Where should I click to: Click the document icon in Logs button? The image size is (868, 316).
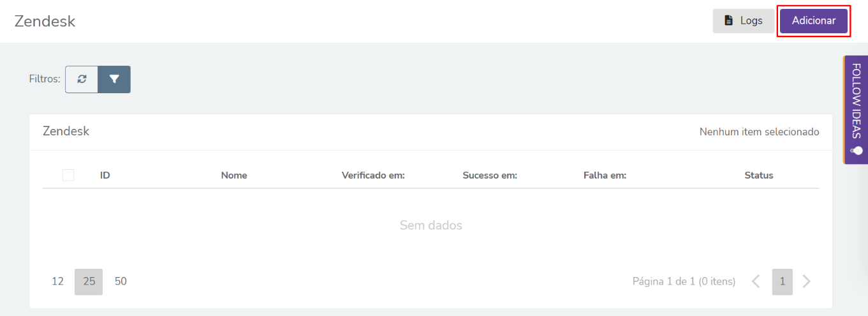(728, 20)
